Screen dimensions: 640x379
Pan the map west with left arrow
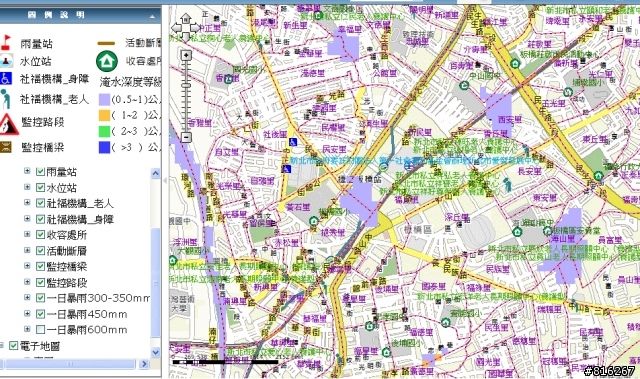[x=176, y=28]
